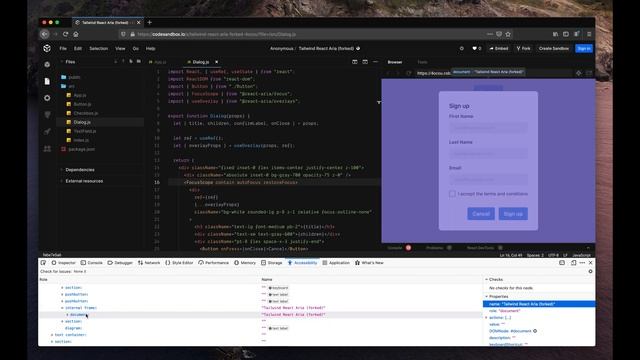
Task: Click the Sign up button in dialog
Action: 513,214
